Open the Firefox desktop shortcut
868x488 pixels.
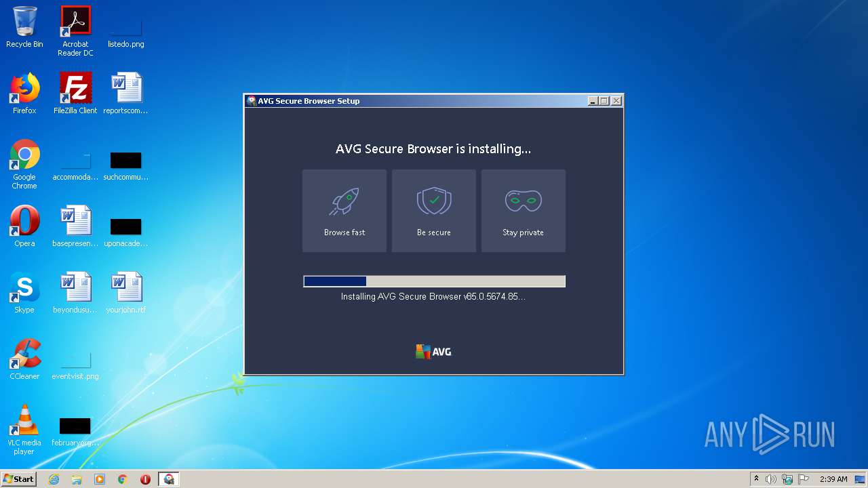[x=24, y=94]
